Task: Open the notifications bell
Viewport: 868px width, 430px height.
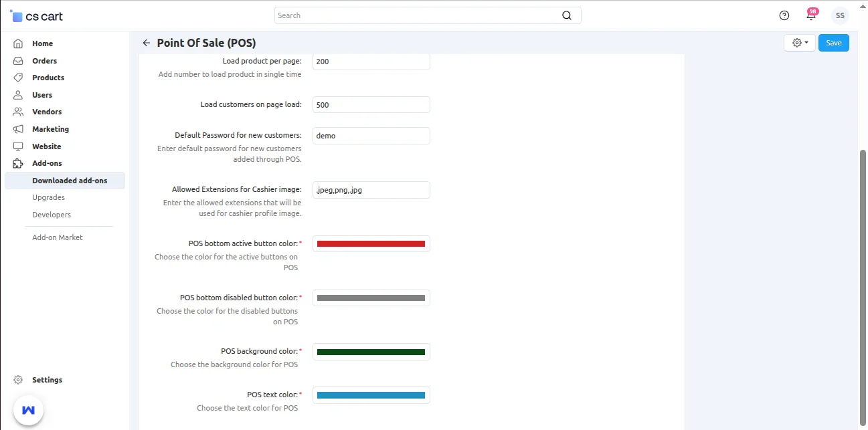Action: click(811, 15)
